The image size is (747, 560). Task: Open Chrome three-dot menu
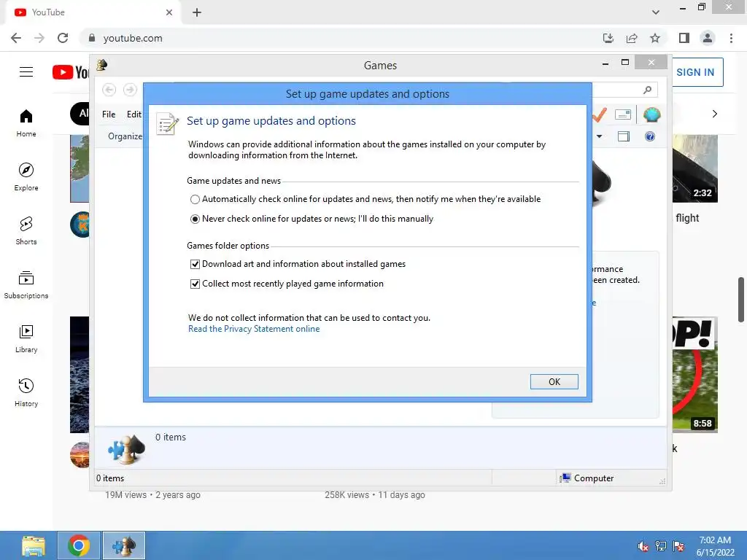click(x=731, y=38)
